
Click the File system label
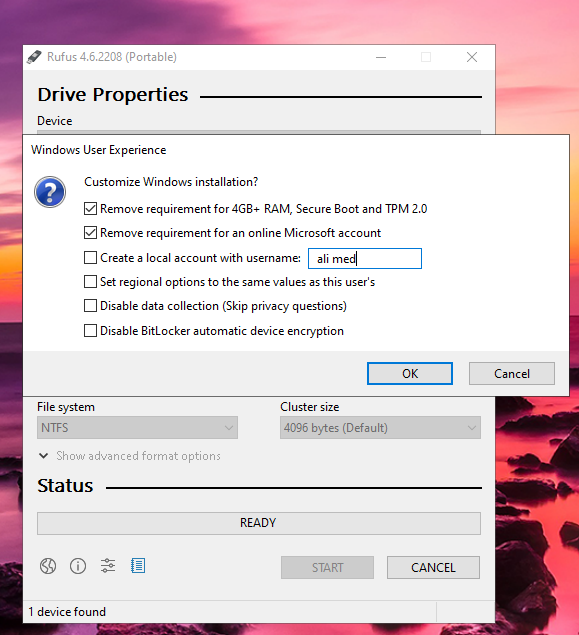[x=66, y=407]
